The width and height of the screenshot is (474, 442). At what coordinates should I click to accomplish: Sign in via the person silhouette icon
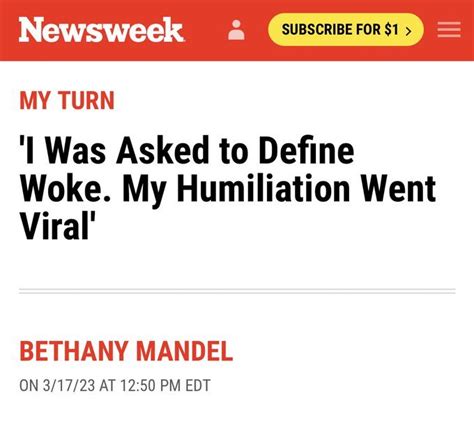click(x=236, y=30)
